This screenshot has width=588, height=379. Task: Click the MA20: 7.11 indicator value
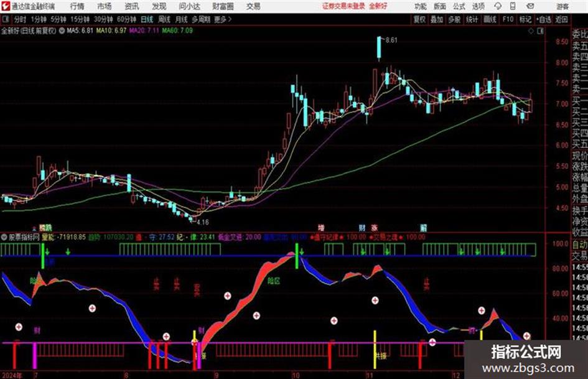tap(144, 30)
